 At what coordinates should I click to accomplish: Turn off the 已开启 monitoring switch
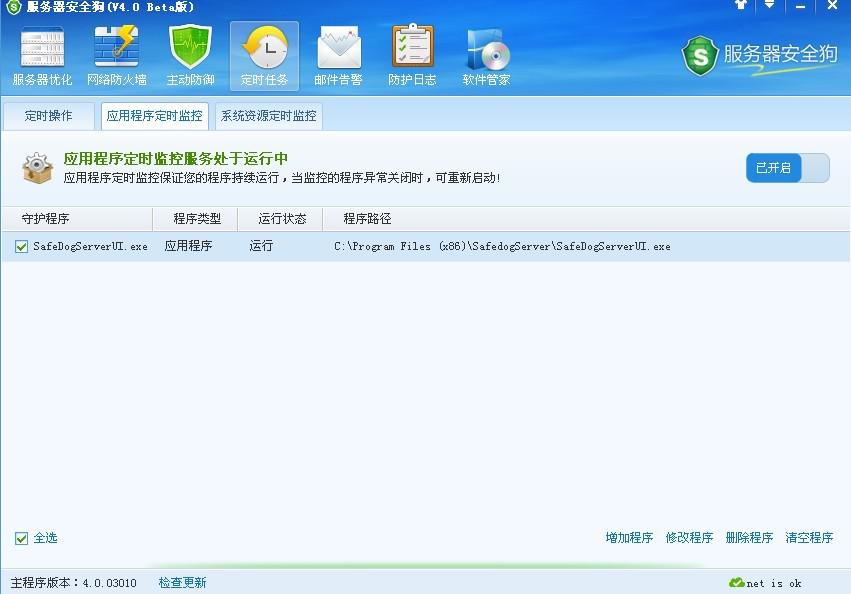point(787,168)
